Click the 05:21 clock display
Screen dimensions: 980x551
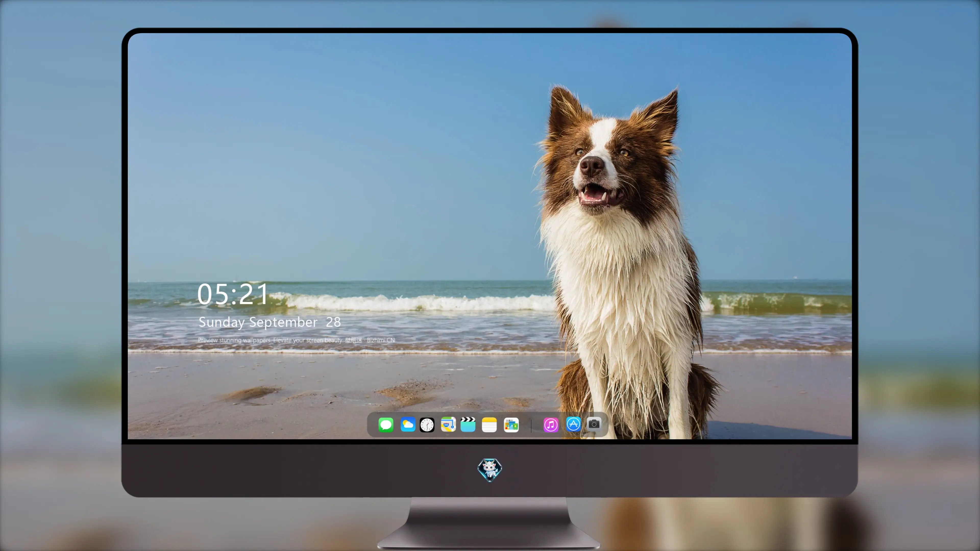click(x=232, y=294)
